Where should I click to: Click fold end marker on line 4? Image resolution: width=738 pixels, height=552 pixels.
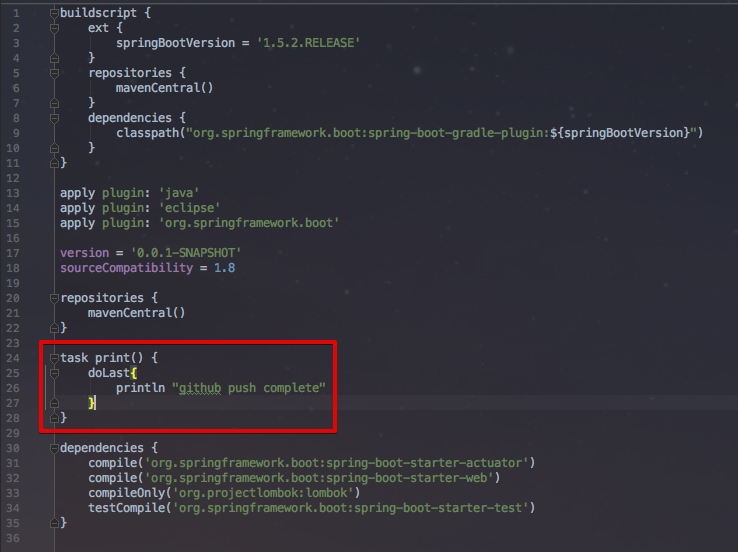pos(54,58)
